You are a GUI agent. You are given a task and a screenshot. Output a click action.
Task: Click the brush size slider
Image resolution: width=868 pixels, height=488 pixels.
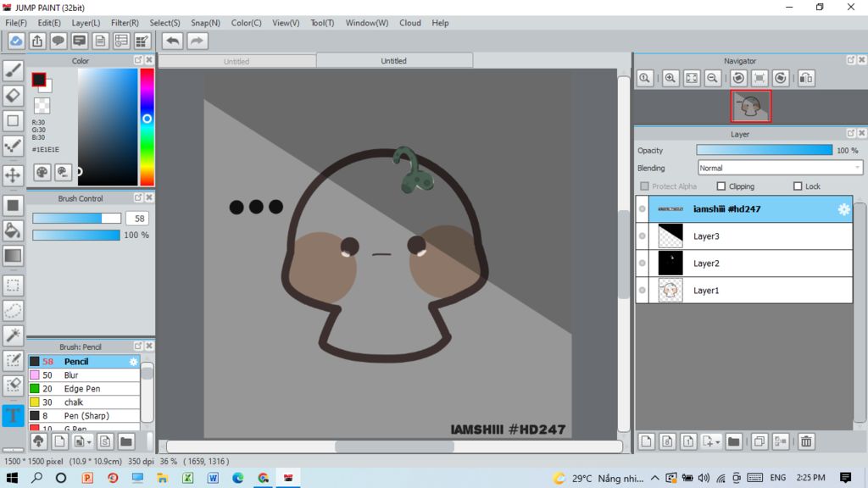76,219
